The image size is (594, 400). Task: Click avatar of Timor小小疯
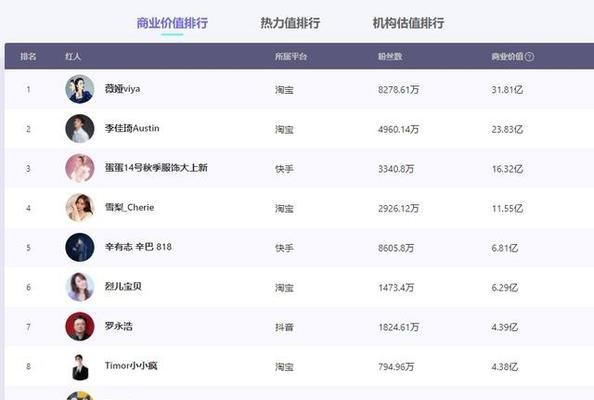tap(80, 367)
